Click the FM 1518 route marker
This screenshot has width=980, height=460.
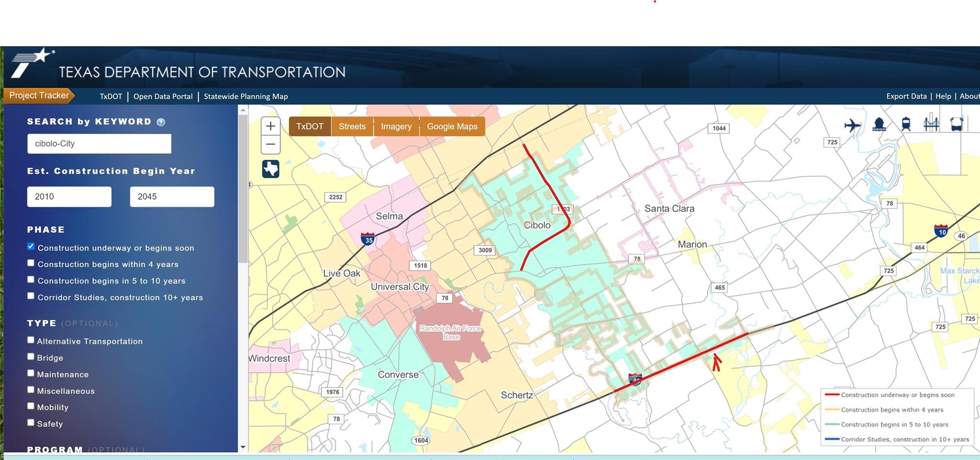[x=420, y=266]
